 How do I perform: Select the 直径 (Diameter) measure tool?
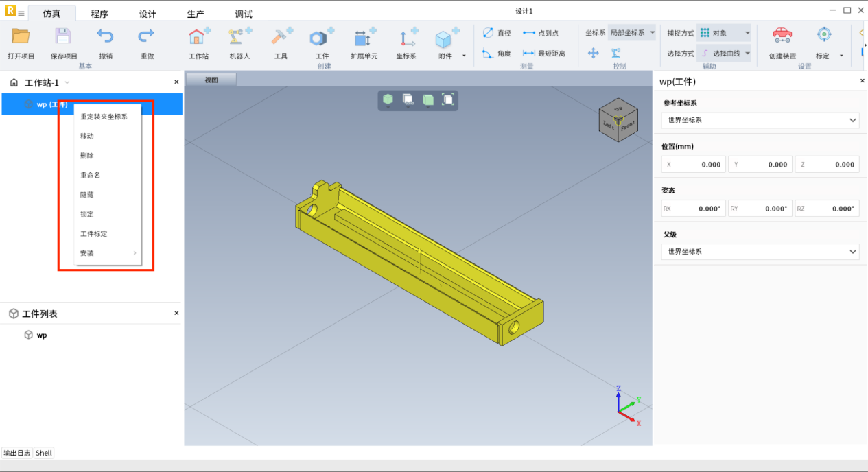[x=497, y=33]
